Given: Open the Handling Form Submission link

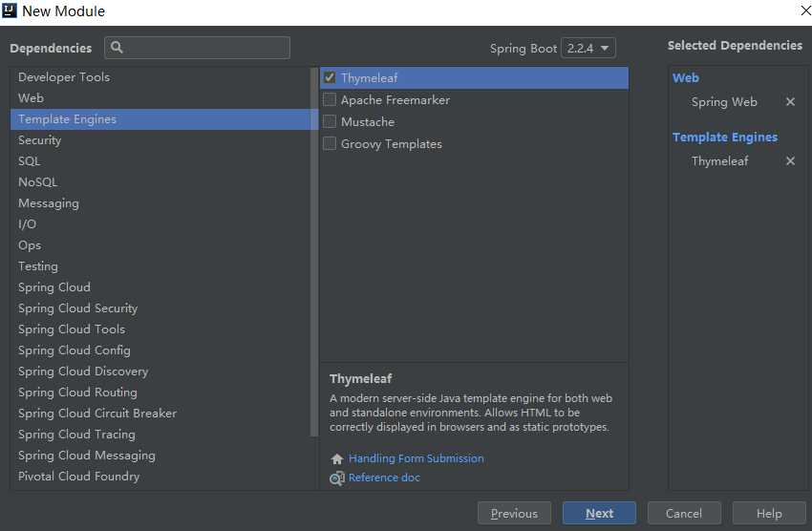Looking at the screenshot, I should point(417,458).
